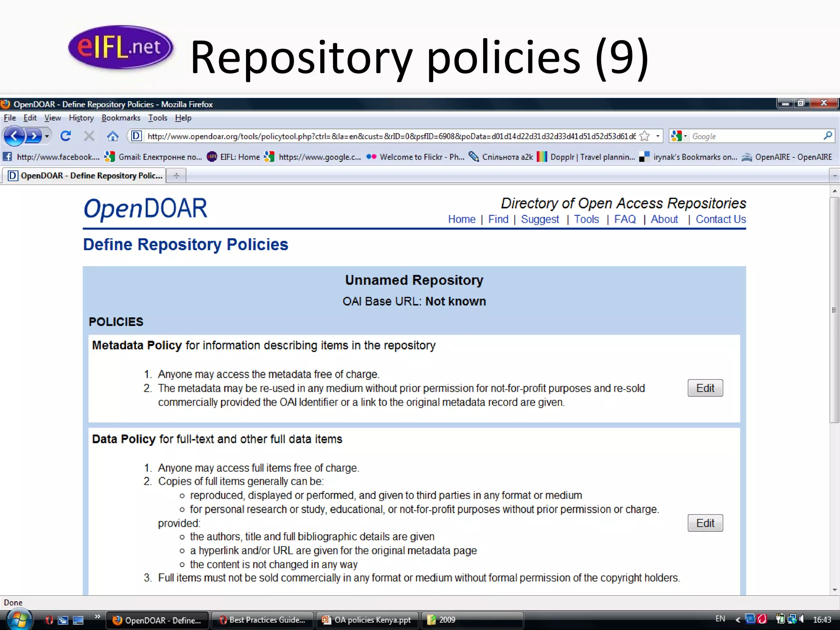Click the scrollbar up arrow
The image size is (840, 630).
(834, 191)
